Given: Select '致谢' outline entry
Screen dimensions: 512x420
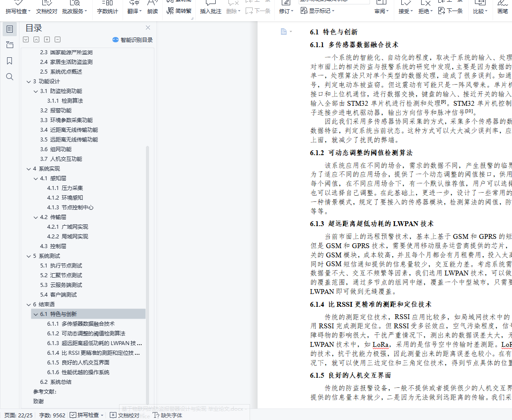Looking at the screenshot, I should [x=38, y=401].
